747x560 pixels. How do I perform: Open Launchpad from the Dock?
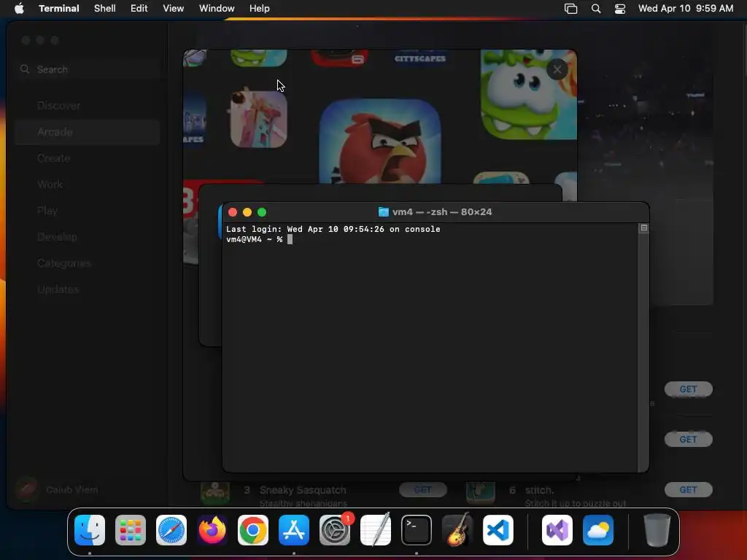pos(131,530)
